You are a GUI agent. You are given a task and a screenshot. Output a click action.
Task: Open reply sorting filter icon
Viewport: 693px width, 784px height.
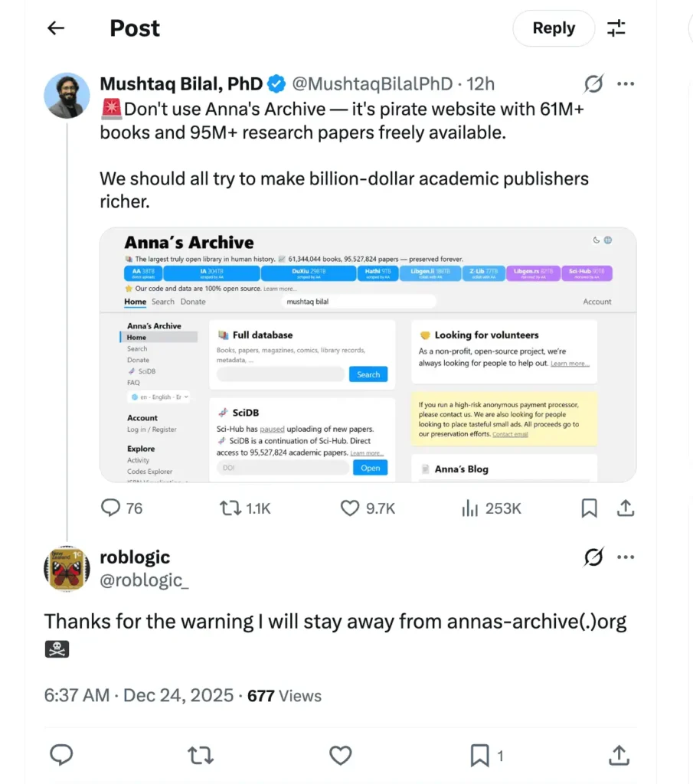pyautogui.click(x=616, y=29)
